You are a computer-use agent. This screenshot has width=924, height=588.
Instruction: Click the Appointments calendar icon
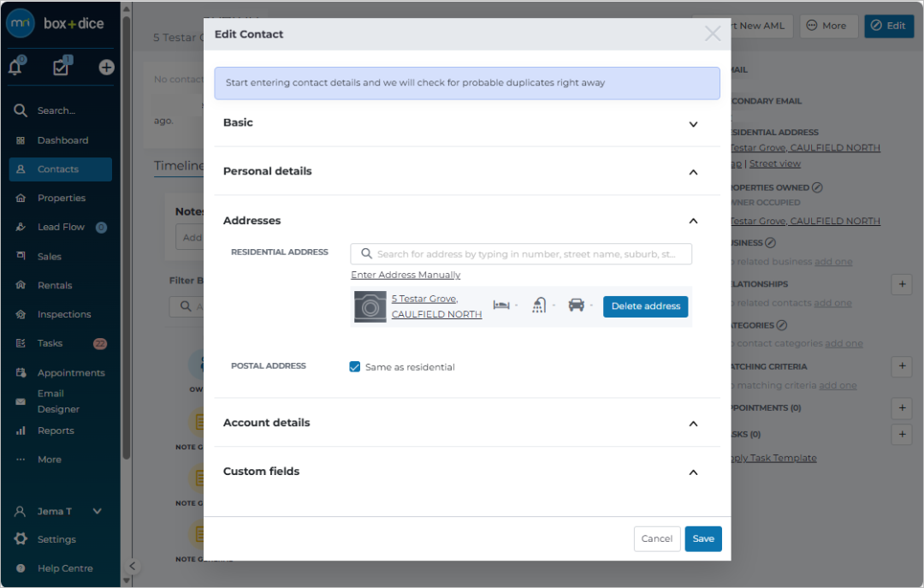point(21,372)
